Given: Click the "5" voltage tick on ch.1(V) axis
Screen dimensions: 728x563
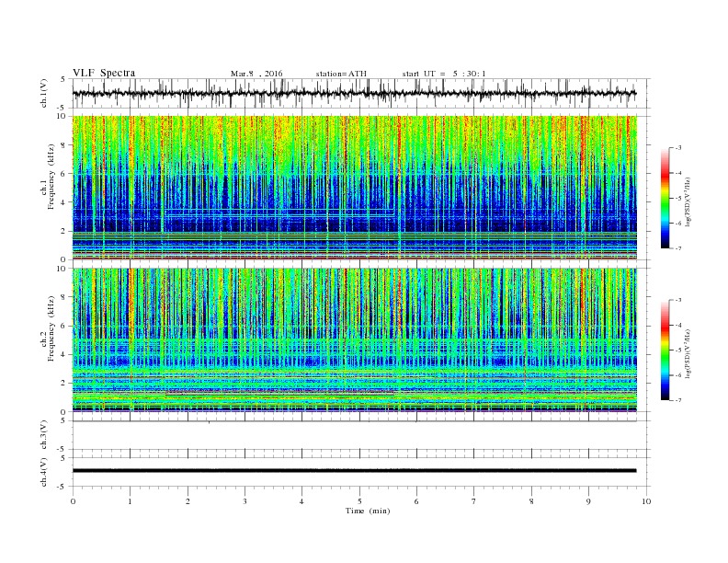Looking at the screenshot, I should [63, 79].
